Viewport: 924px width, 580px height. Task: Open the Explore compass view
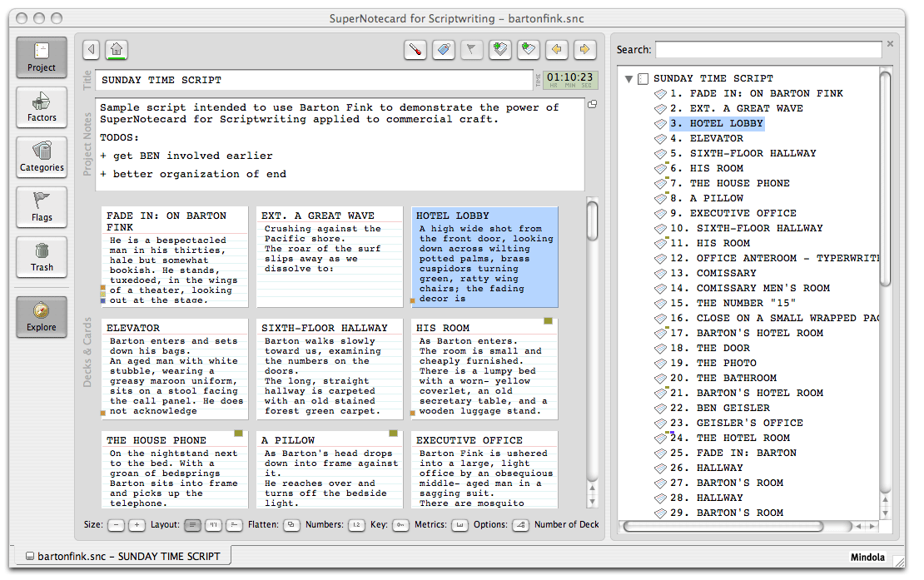[x=42, y=317]
